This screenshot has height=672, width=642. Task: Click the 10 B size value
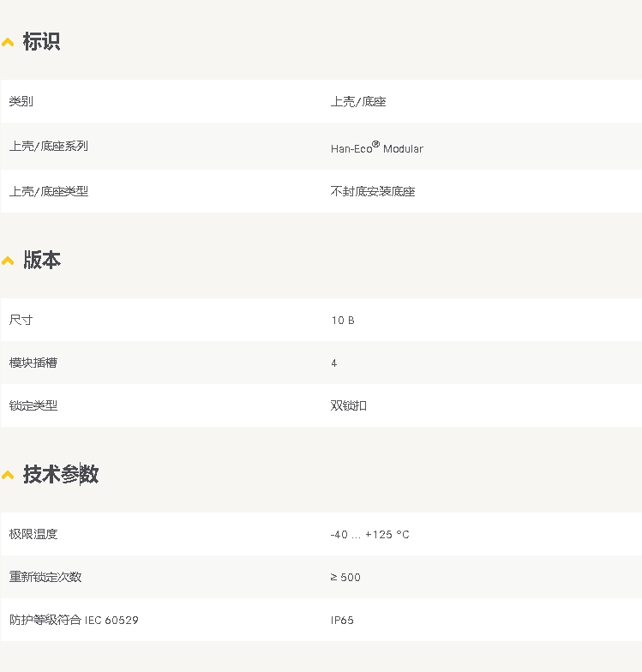coord(342,320)
